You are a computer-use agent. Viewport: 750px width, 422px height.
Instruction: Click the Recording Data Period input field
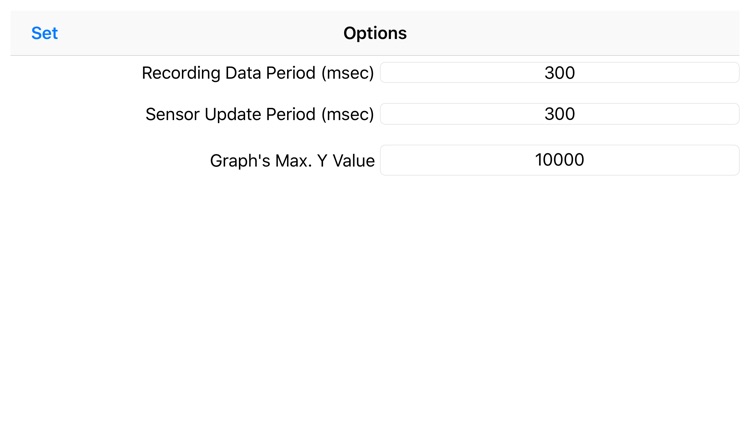click(559, 73)
